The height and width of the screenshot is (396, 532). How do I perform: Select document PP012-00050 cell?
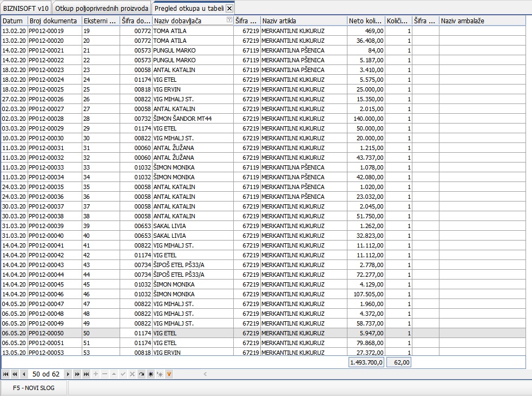click(55, 333)
